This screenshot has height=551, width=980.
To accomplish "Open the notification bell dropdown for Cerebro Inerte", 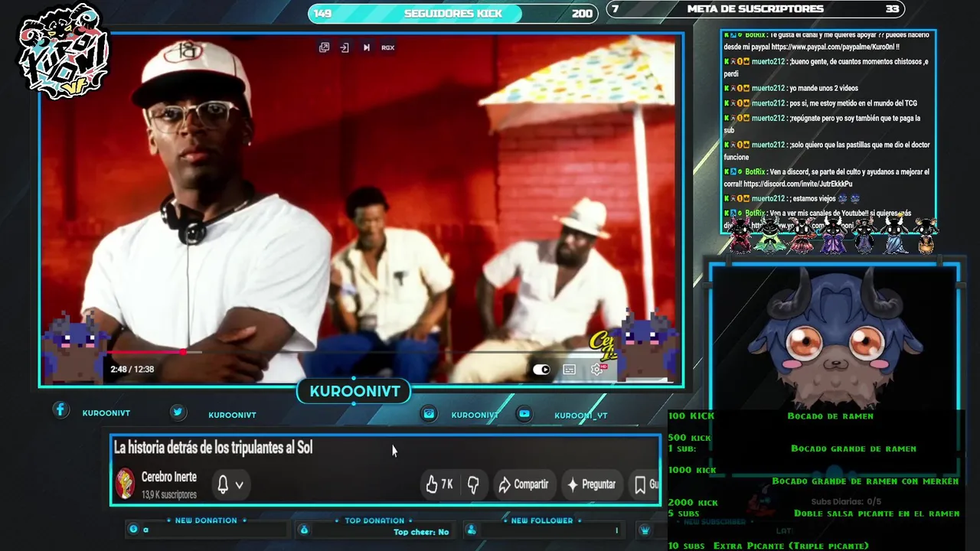I will tap(230, 484).
